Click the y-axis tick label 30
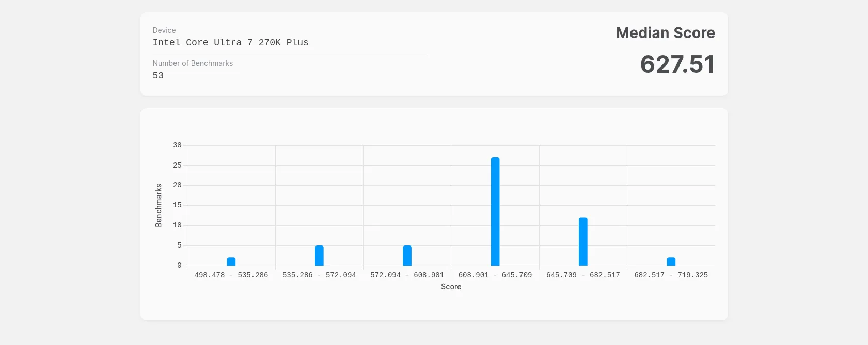Viewport: 868px width, 345px height. click(x=177, y=145)
